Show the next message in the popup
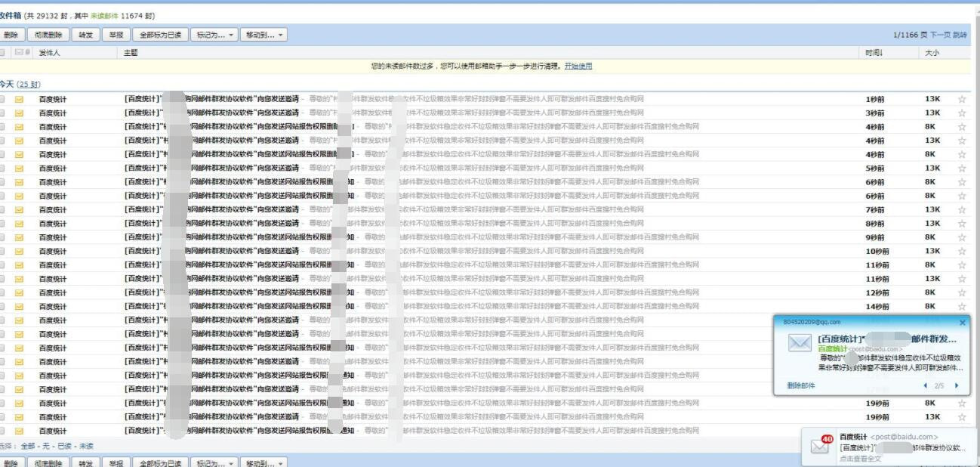The image size is (980, 467). coord(957,385)
